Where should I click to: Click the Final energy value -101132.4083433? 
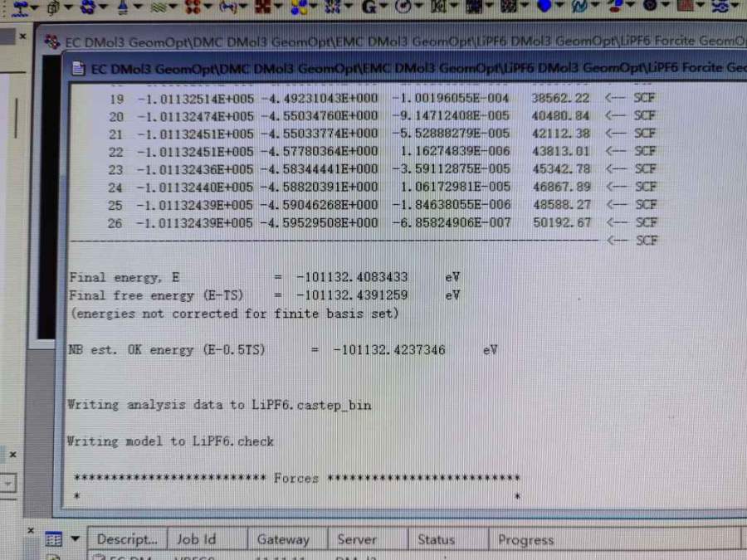coord(352,277)
